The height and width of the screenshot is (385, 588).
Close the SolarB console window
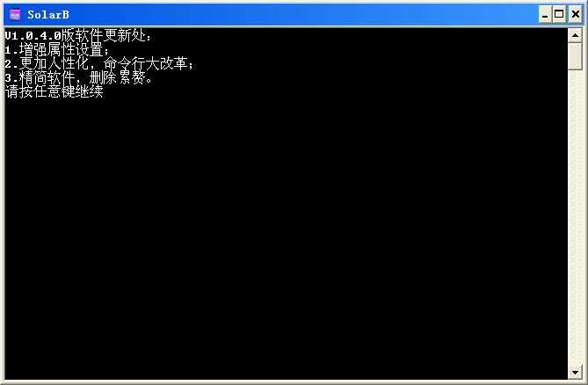[x=576, y=15]
